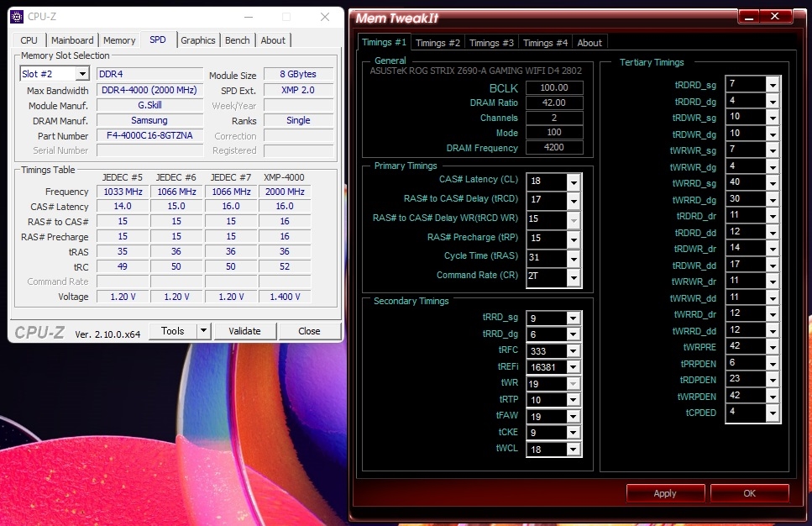Image resolution: width=812 pixels, height=526 pixels.
Task: Open the tRFC value dropdown
Action: pos(574,350)
